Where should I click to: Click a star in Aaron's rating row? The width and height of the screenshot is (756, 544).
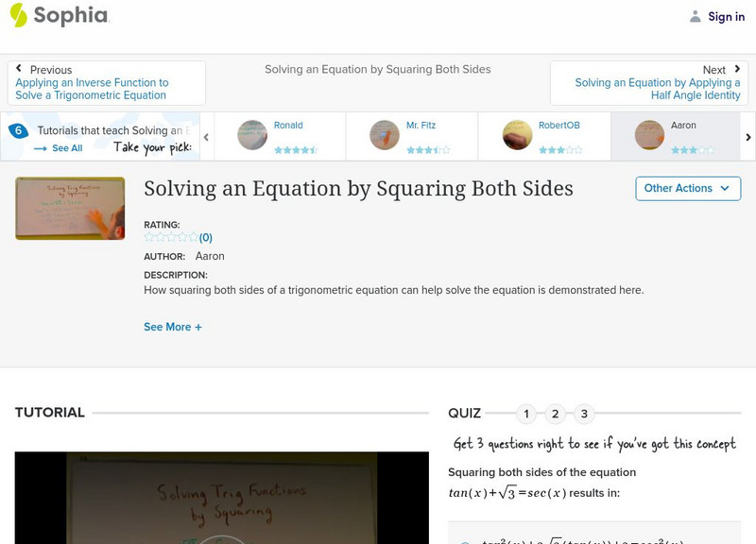(682, 147)
